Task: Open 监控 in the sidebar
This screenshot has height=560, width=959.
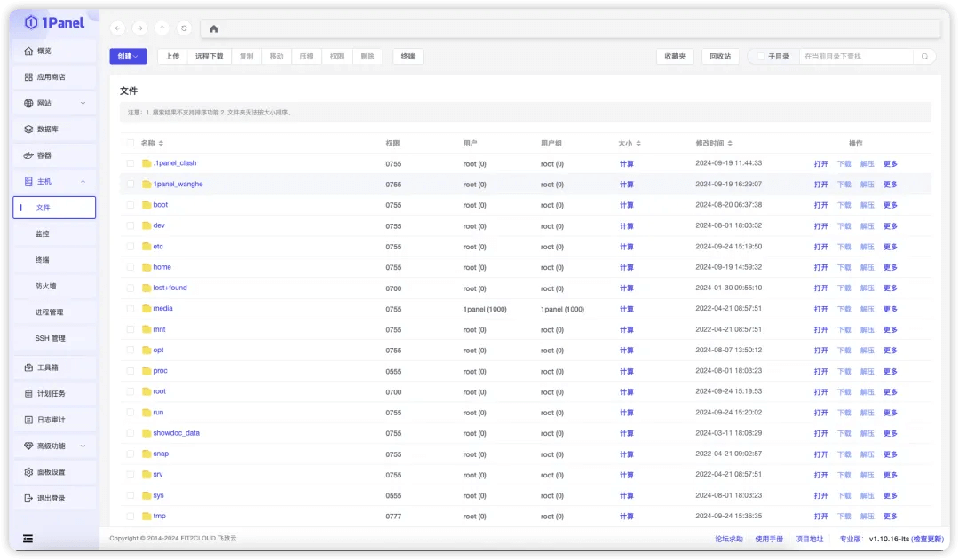Action: [x=54, y=233]
